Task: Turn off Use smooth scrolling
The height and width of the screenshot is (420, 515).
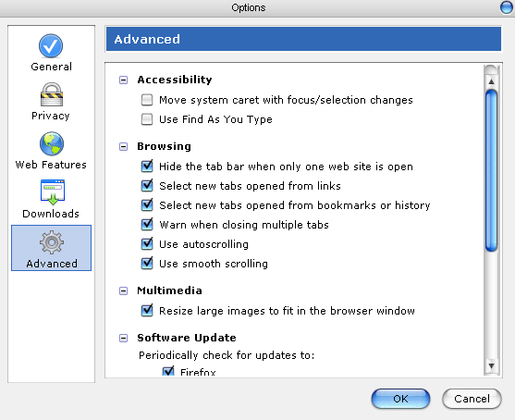Action: tap(147, 264)
